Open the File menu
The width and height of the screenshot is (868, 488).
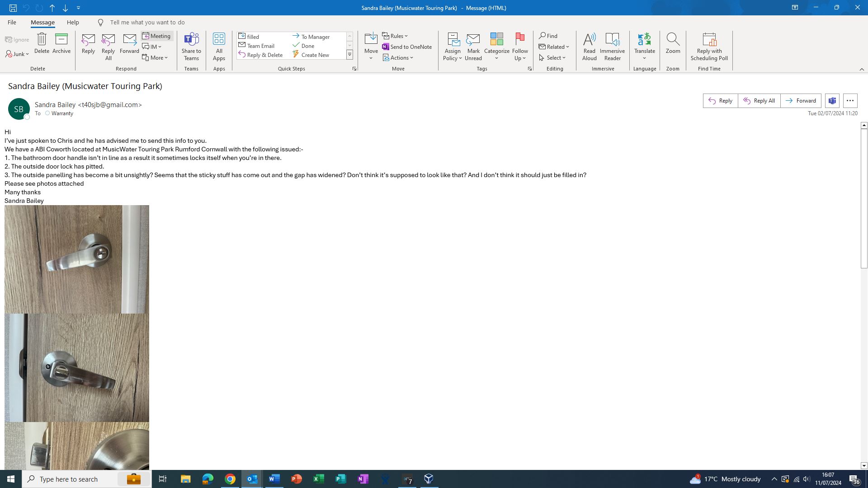(12, 22)
